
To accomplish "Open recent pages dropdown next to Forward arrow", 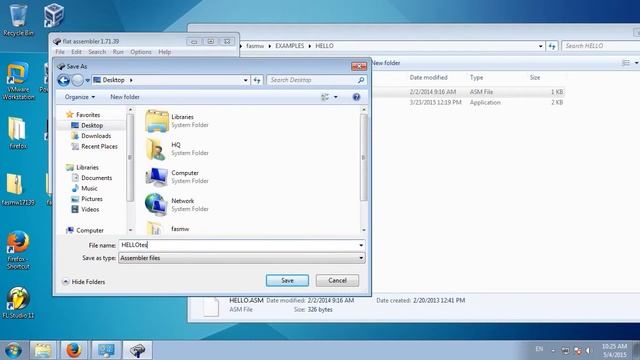I will coord(87,80).
